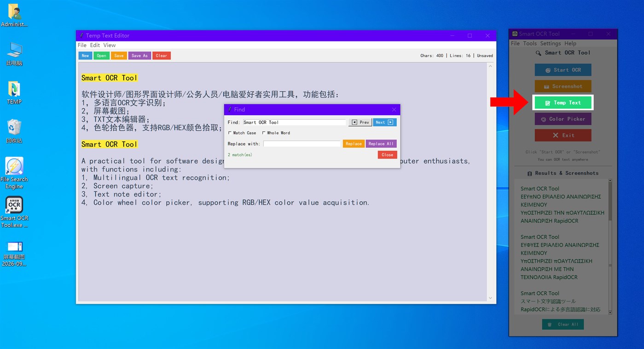
Task: Click the Clear All button under the results
Action: tap(563, 325)
